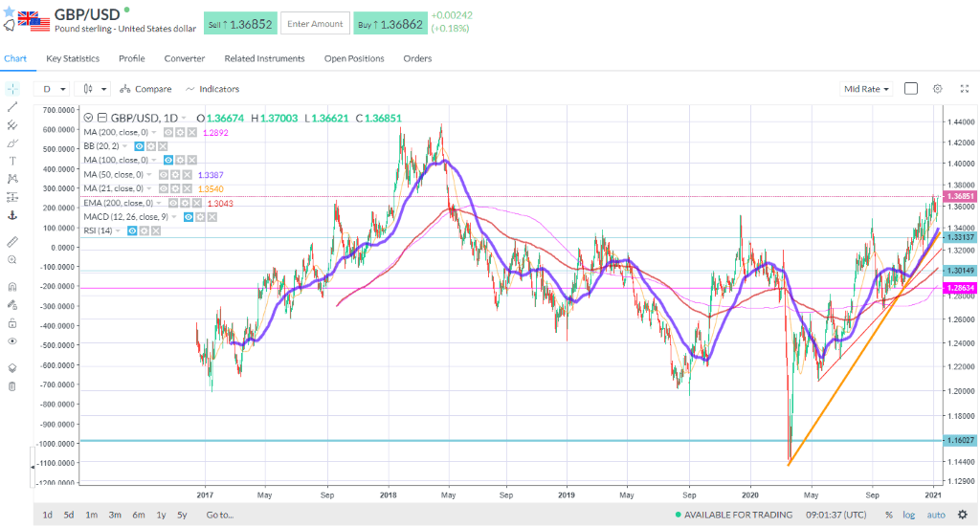Activate the ruler measure tool
Image resolution: width=980 pixels, height=527 pixels.
(11, 242)
